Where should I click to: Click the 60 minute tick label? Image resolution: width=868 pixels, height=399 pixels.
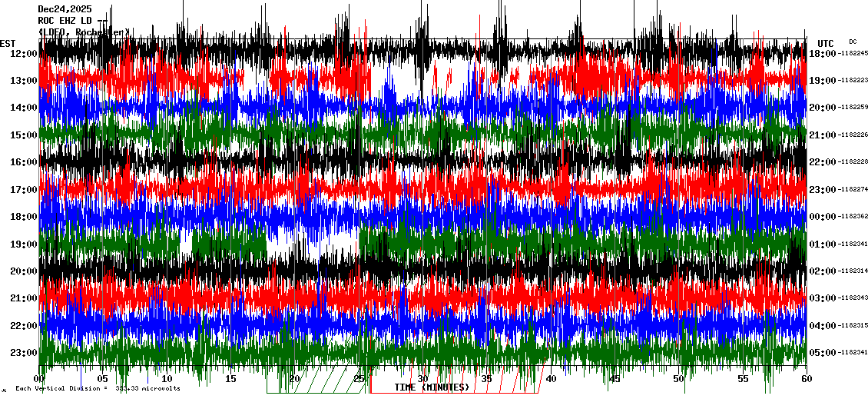point(806,379)
